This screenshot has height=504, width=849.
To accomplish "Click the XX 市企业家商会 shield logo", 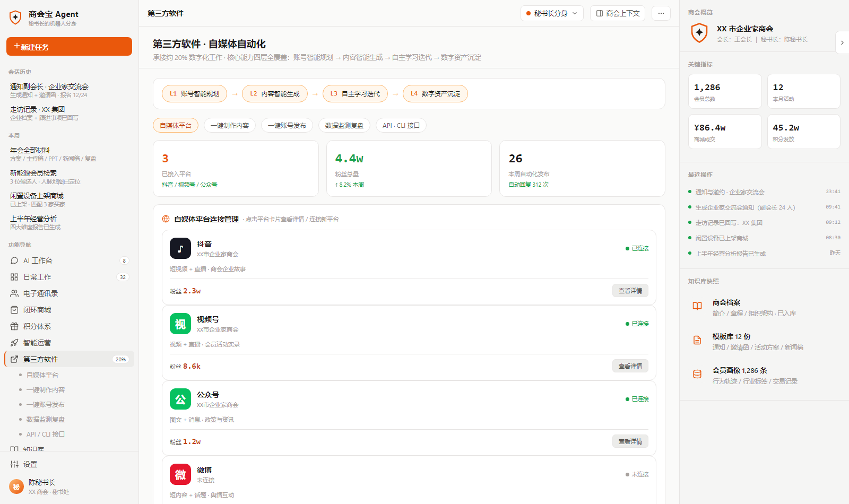I will point(699,33).
